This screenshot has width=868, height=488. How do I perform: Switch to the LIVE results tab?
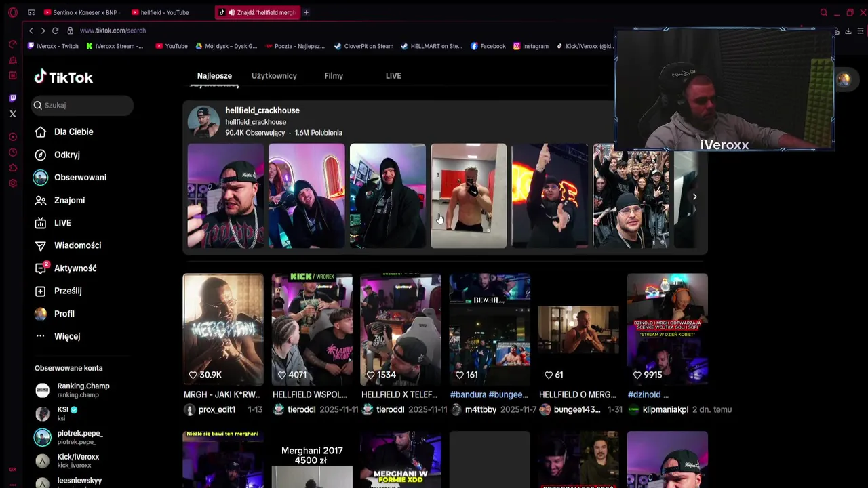[x=393, y=76]
